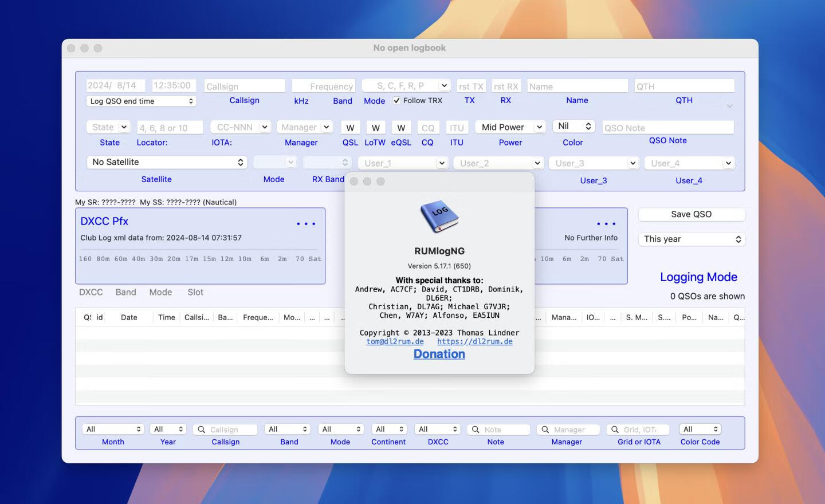
Task: Open the No Further Info panel three-dots menu
Action: pyautogui.click(x=606, y=224)
